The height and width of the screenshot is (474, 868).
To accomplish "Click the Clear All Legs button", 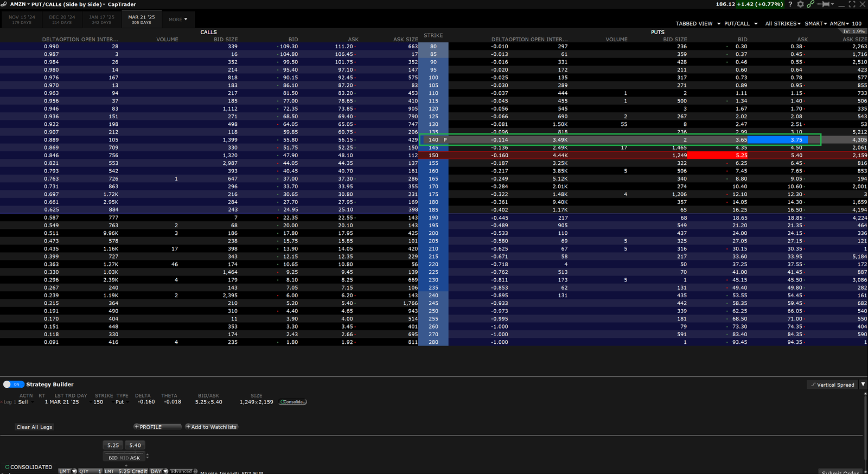I will click(x=34, y=427).
